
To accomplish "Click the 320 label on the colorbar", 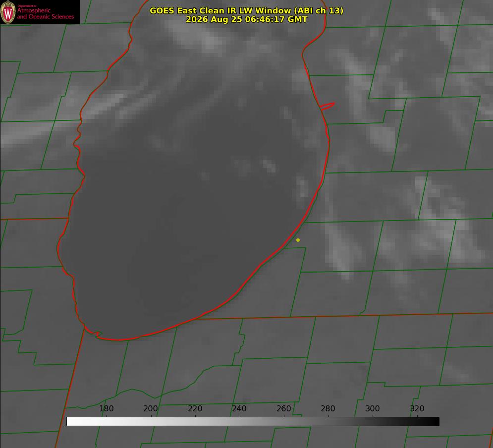I will [x=417, y=408].
